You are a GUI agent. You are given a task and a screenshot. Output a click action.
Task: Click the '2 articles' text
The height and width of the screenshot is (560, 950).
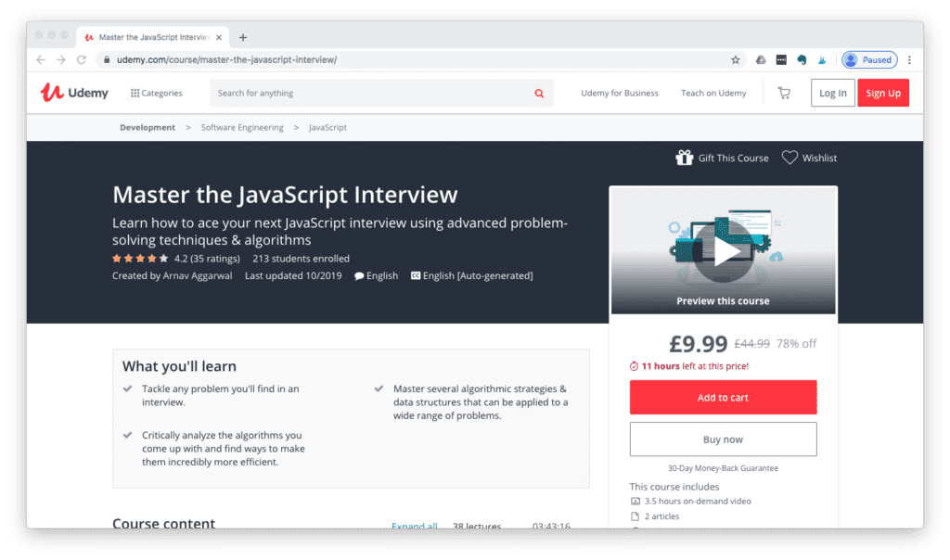tap(661, 516)
